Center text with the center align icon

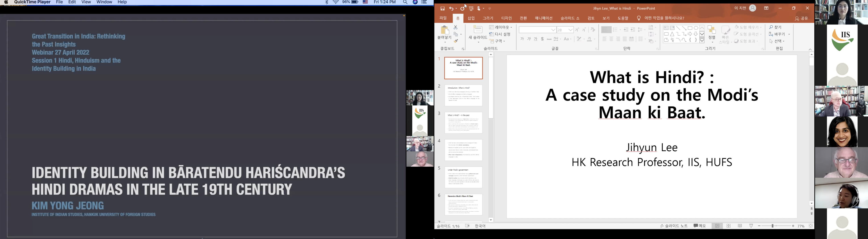click(x=611, y=39)
